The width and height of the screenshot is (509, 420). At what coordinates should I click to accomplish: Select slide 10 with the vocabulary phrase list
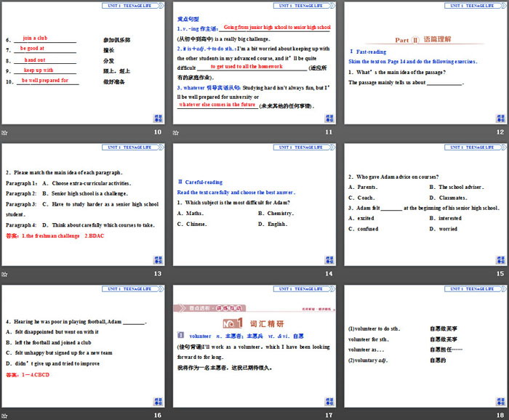(x=84, y=64)
